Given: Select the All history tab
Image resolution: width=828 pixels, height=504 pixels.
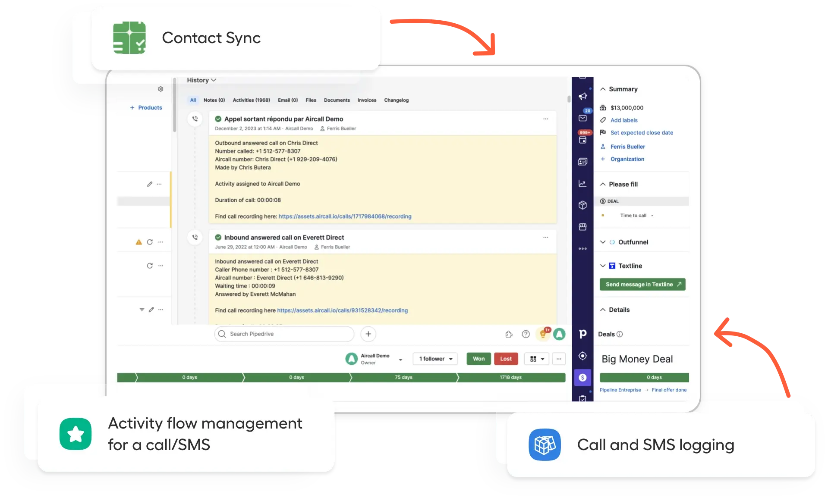Looking at the screenshot, I should (193, 100).
